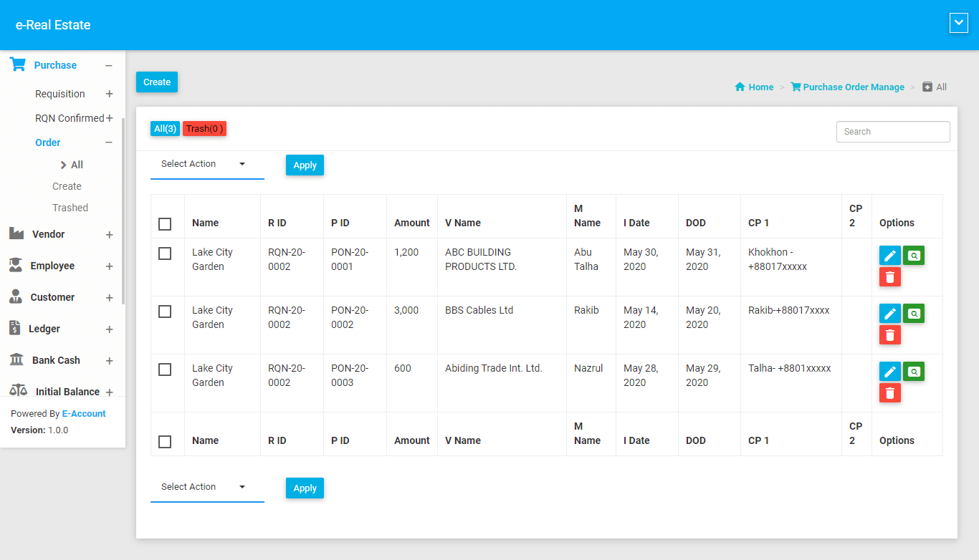Screen dimensions: 979x560
Task: Click the green view icon for PON-20-0001
Action: coord(913,255)
